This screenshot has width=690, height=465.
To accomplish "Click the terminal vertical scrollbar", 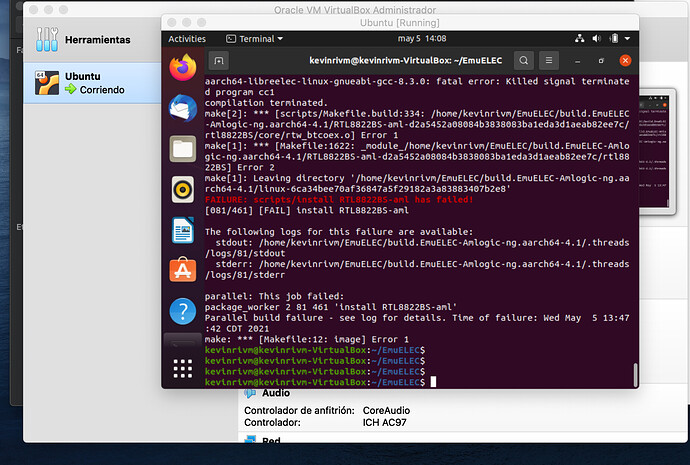I will [x=635, y=375].
